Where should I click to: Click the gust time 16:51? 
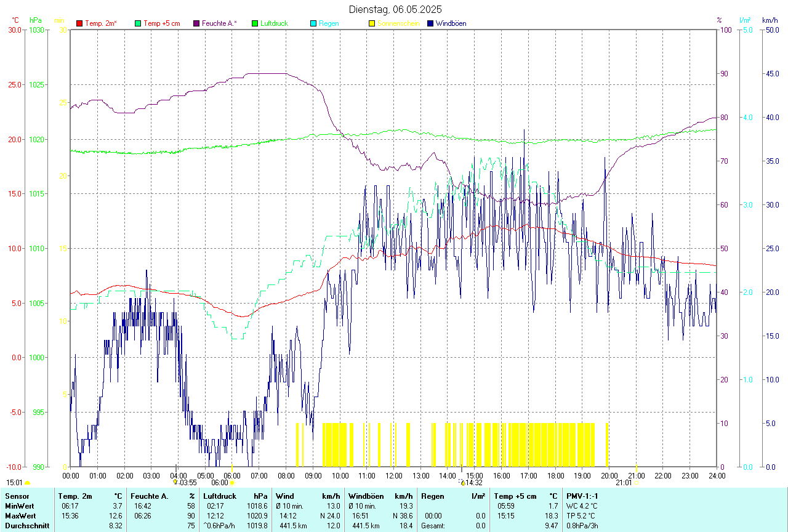[x=360, y=516]
